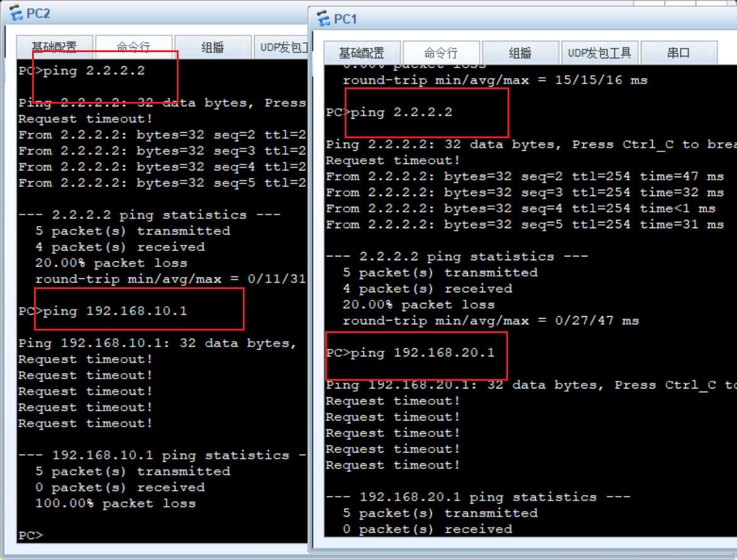This screenshot has height=560, width=737.
Task: Click the PC1 window title bar
Action: tap(503, 19)
